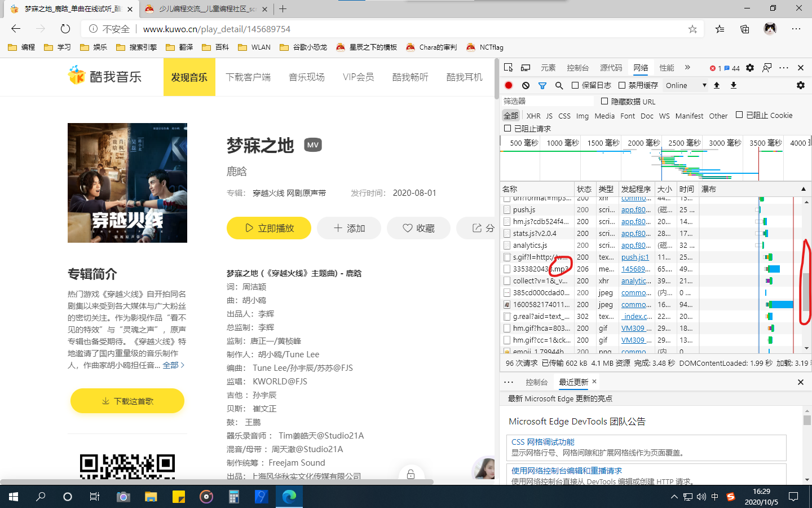The width and height of the screenshot is (812, 508).
Task: Click 立即播放 button
Action: point(269,228)
